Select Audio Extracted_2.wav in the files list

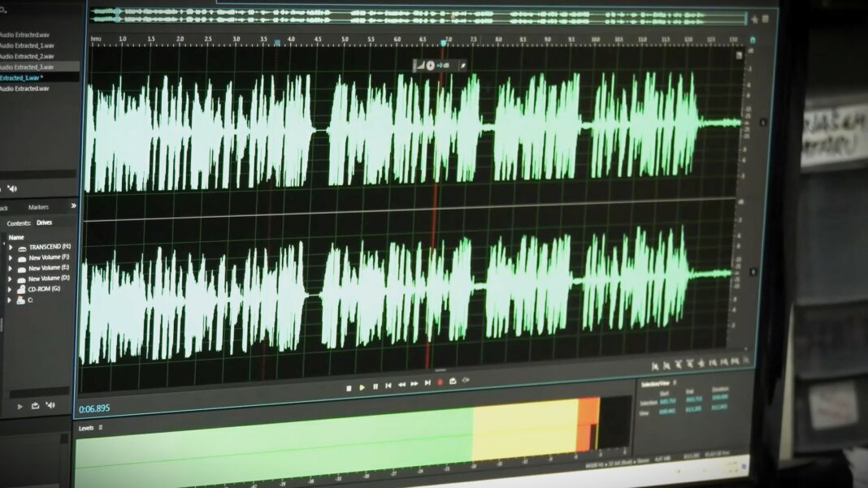27,56
